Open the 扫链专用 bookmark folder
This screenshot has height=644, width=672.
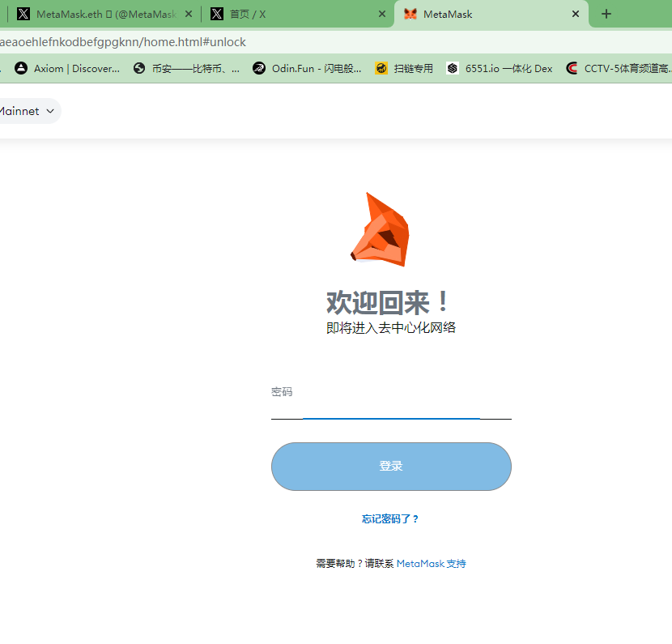(404, 68)
